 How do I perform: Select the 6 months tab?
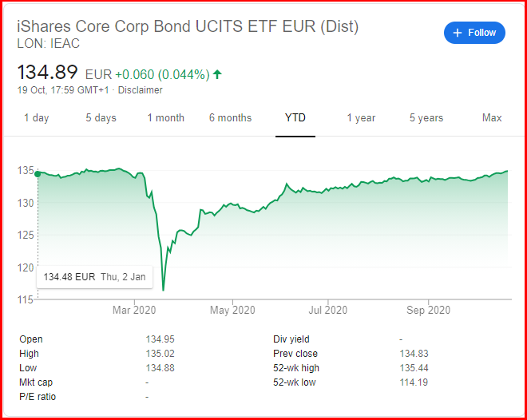pos(230,118)
